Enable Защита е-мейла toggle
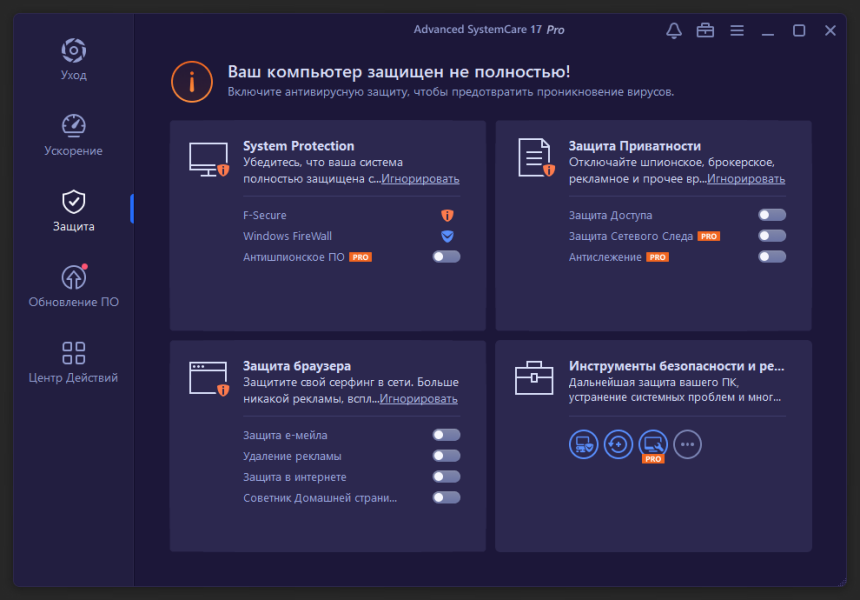The height and width of the screenshot is (600, 860). [x=446, y=435]
